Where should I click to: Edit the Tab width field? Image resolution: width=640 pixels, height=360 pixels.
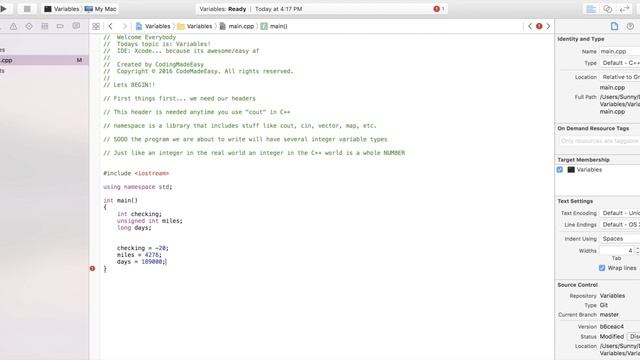(x=616, y=250)
